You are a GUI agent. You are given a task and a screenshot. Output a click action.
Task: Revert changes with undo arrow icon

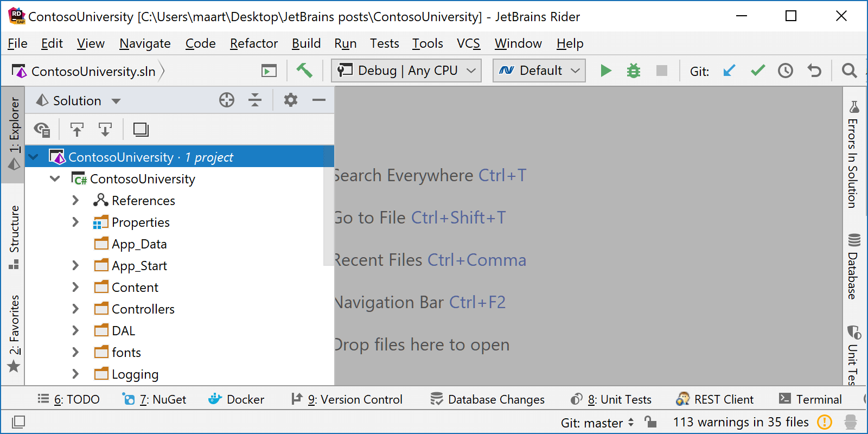(x=814, y=71)
